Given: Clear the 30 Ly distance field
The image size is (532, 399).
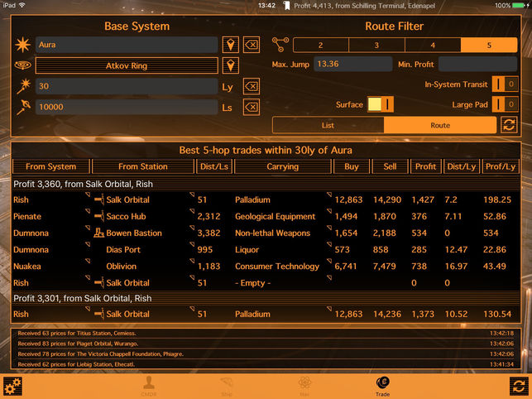Looking at the screenshot, I should [x=252, y=86].
